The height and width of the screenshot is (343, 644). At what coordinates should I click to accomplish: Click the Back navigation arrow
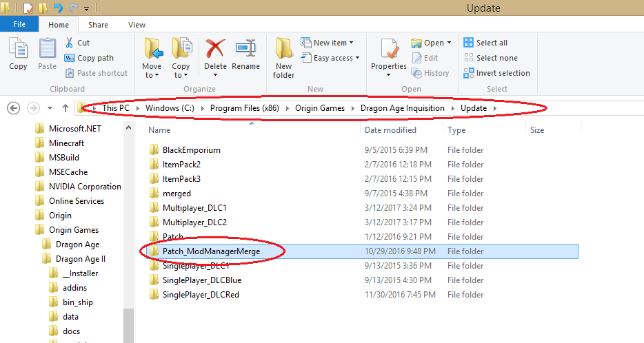click(14, 108)
